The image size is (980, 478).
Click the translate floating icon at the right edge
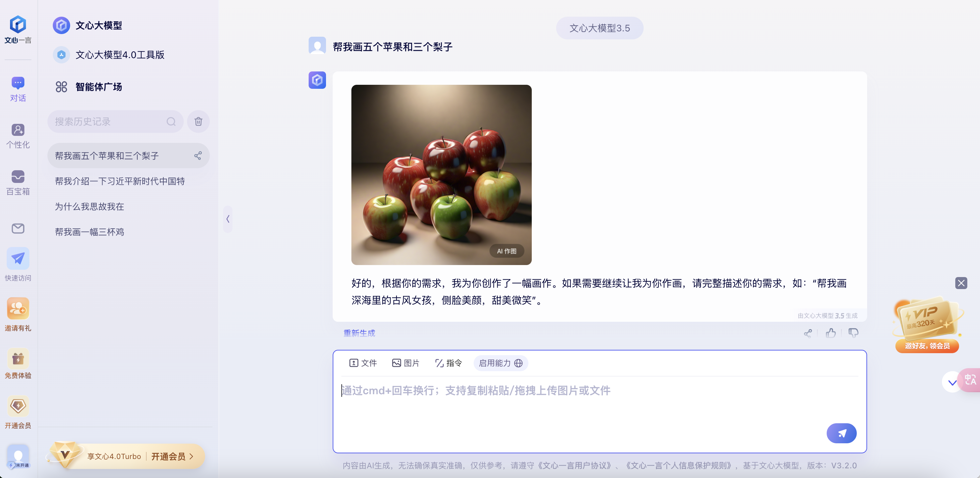970,380
